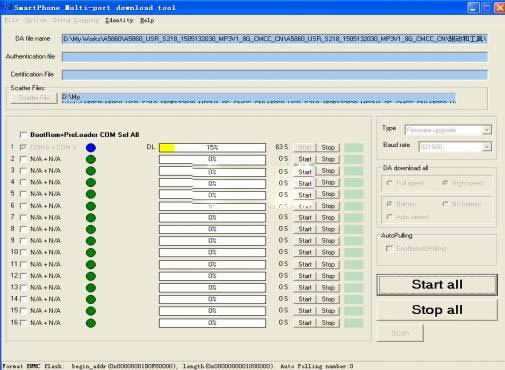Click the app icon in the title bar

click(7, 7)
